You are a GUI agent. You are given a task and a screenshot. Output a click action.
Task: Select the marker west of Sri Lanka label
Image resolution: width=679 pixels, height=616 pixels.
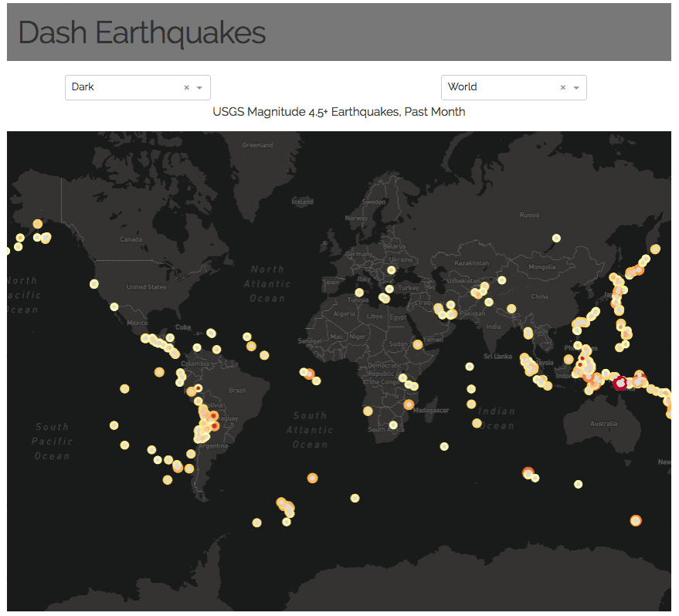[x=470, y=367]
